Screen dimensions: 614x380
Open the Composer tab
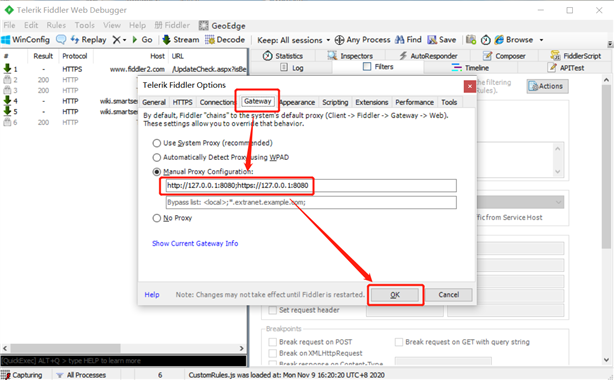click(x=504, y=56)
